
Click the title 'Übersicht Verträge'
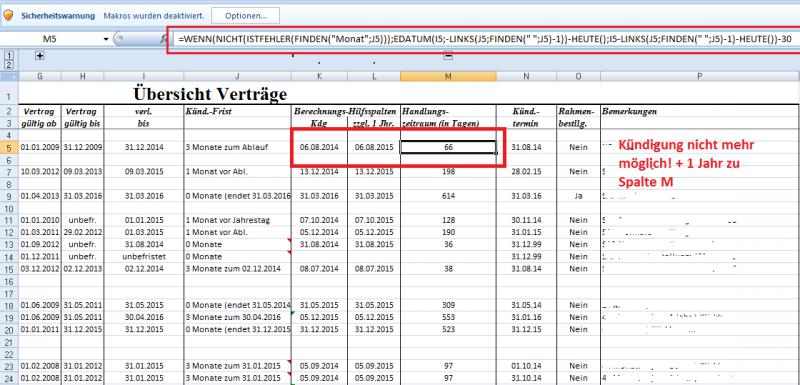pos(210,93)
